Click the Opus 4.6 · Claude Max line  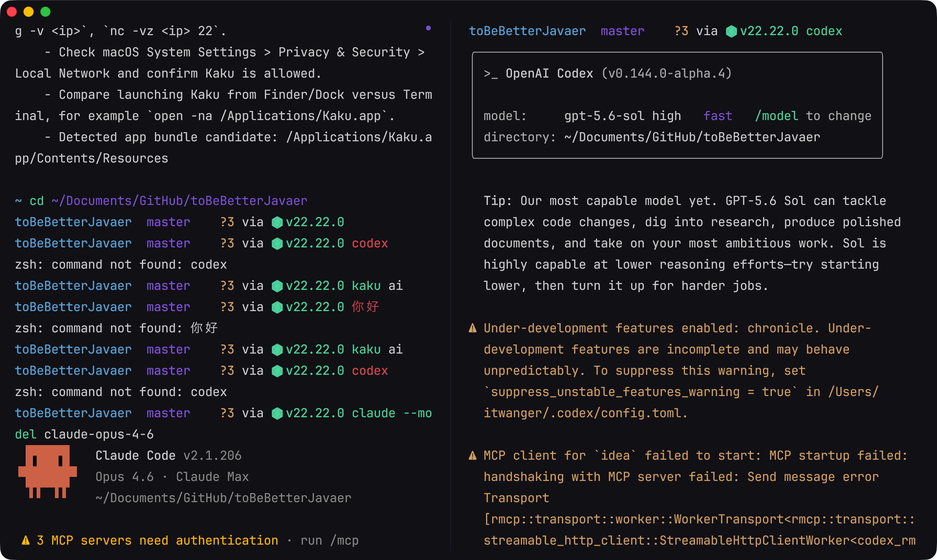click(172, 477)
